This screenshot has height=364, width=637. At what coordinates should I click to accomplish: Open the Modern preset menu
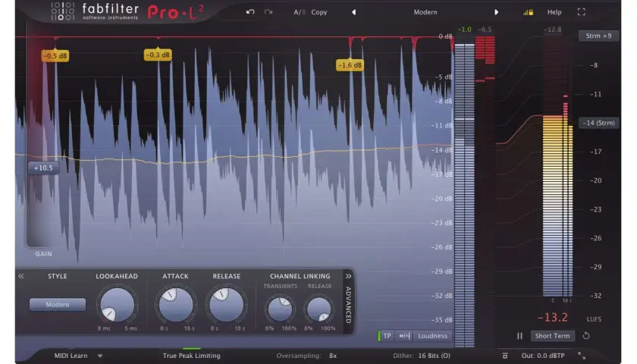coord(425,12)
